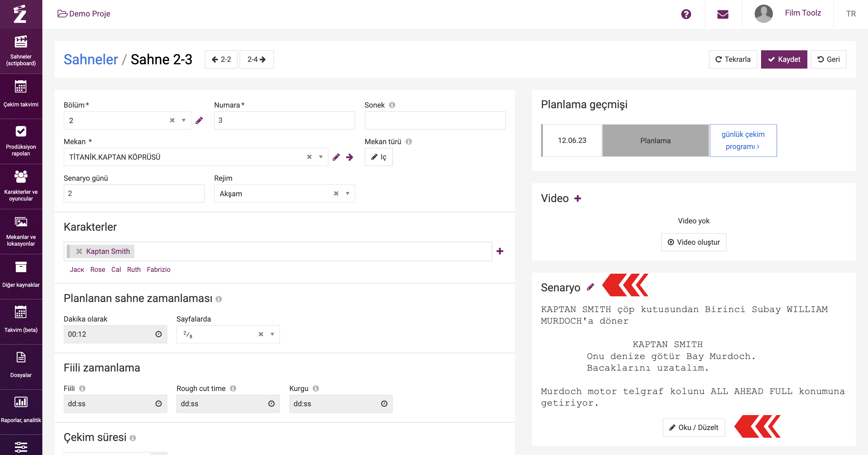868x455 pixels.
Task: Expand the Rejim dropdown
Action: [x=347, y=194]
